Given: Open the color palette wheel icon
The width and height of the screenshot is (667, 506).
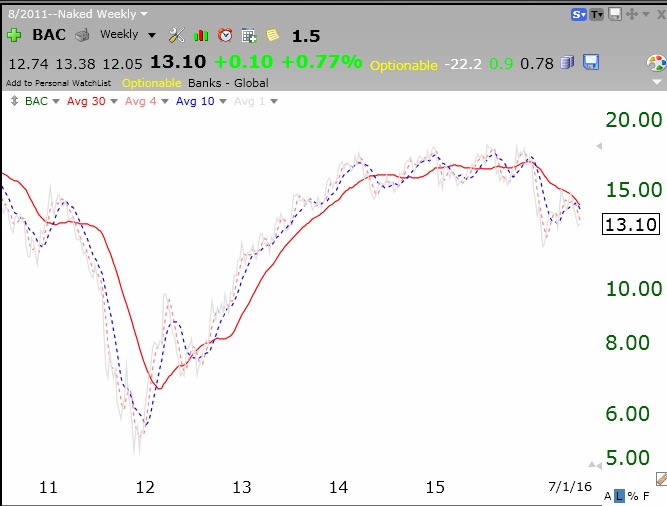Looking at the screenshot, I should pos(656,63).
